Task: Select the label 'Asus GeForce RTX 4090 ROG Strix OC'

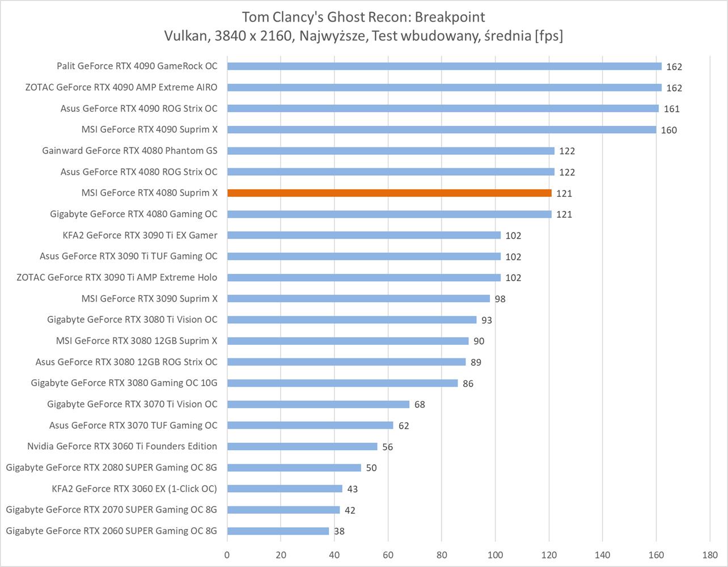Action: point(139,108)
